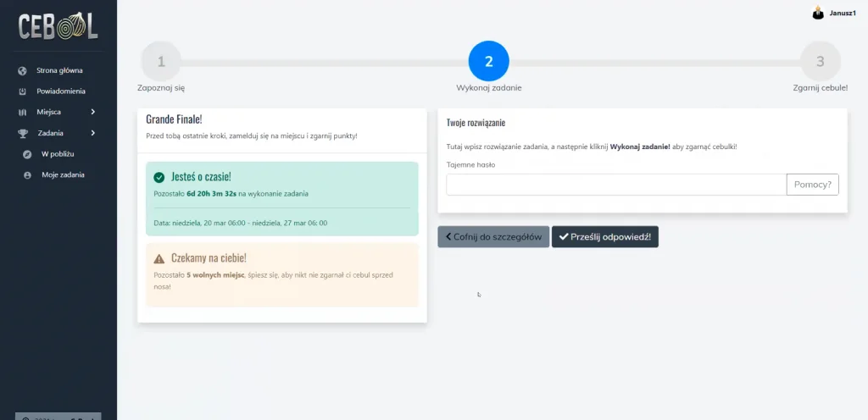Image resolution: width=868 pixels, height=420 pixels.
Task: Click the CEBOOL onion logo
Action: coord(58,26)
